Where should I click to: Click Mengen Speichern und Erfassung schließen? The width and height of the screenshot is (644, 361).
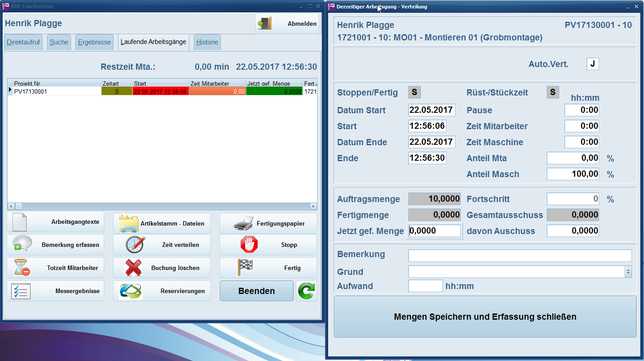[x=485, y=317]
